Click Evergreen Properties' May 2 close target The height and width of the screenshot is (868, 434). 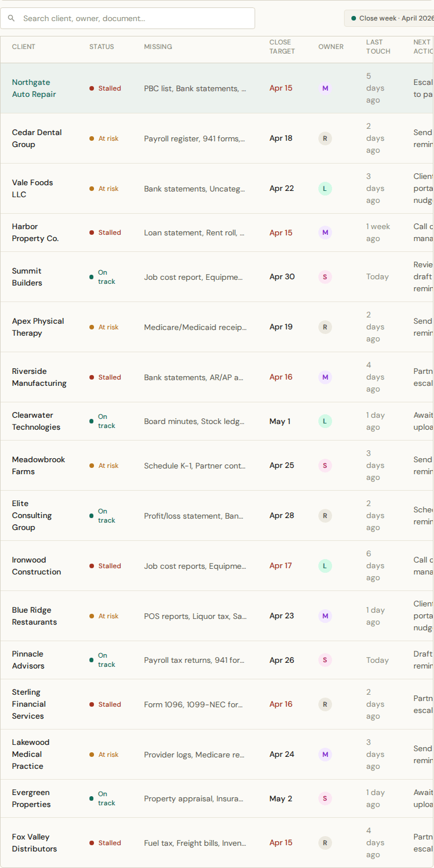281,799
